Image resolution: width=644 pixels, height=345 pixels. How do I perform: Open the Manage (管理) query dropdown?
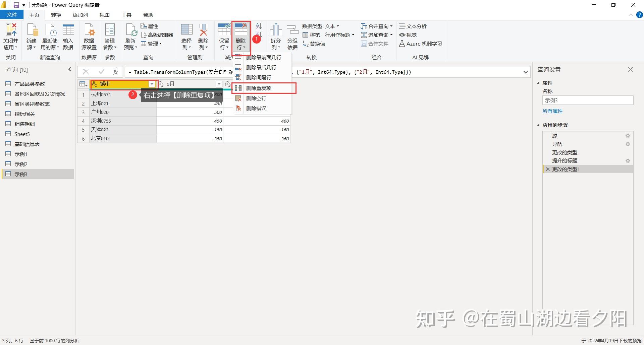(x=151, y=44)
